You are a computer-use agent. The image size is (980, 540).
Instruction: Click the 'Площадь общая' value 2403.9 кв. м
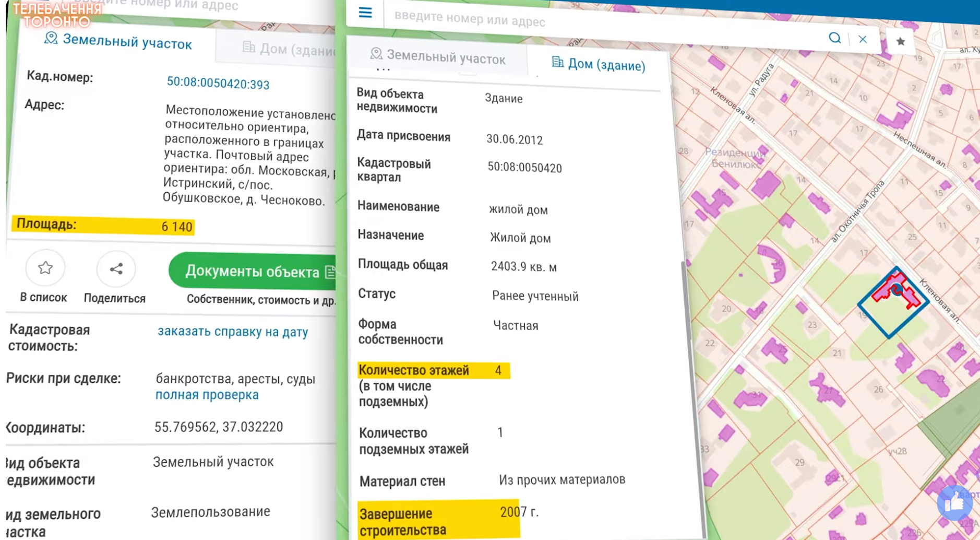[524, 267]
